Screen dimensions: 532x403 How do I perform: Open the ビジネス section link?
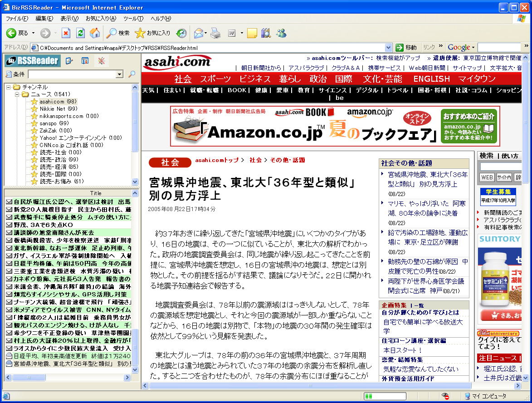(255, 79)
